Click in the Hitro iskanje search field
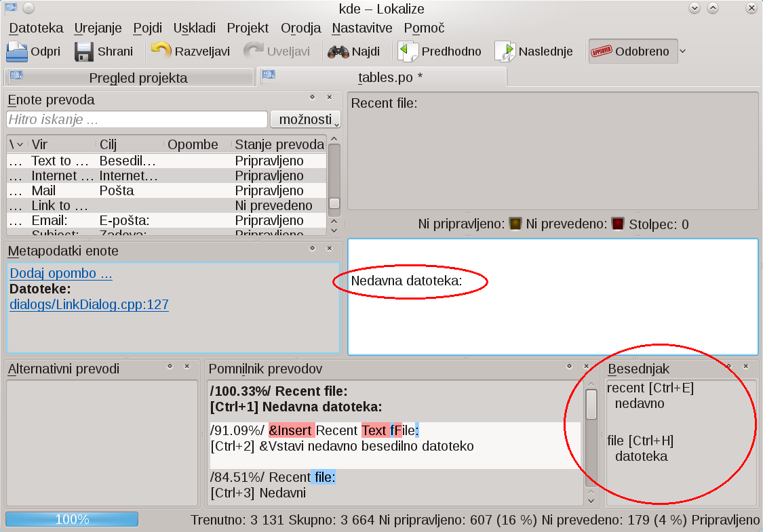Image resolution: width=763 pixels, height=532 pixels. tap(136, 120)
